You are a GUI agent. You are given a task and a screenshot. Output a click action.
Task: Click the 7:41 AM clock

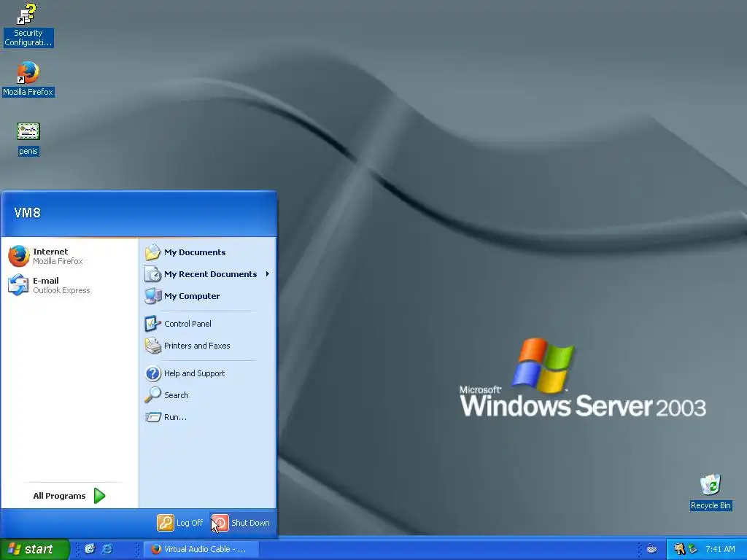(x=720, y=549)
